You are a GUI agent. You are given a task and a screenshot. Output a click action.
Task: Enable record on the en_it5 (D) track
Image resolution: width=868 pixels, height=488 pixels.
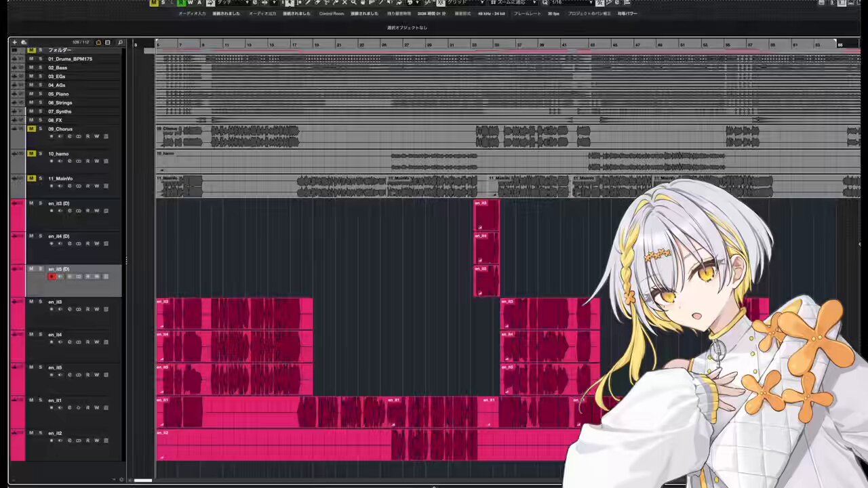click(x=52, y=277)
